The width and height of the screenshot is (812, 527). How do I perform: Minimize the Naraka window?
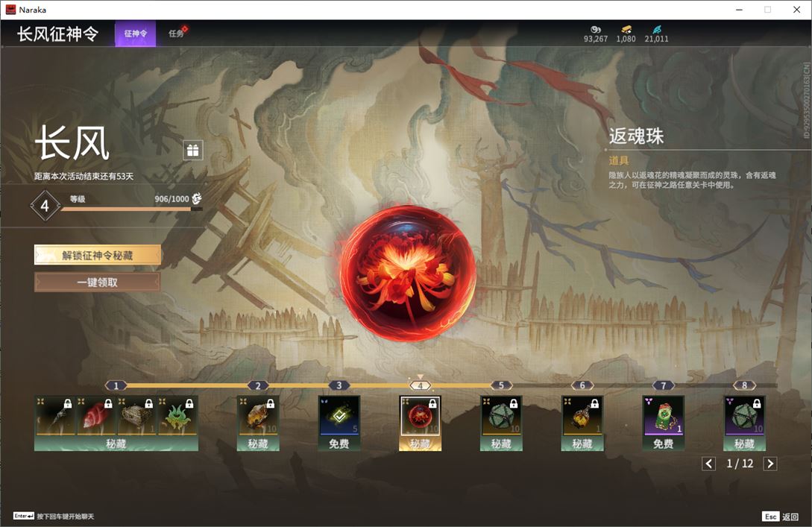pyautogui.click(x=739, y=10)
